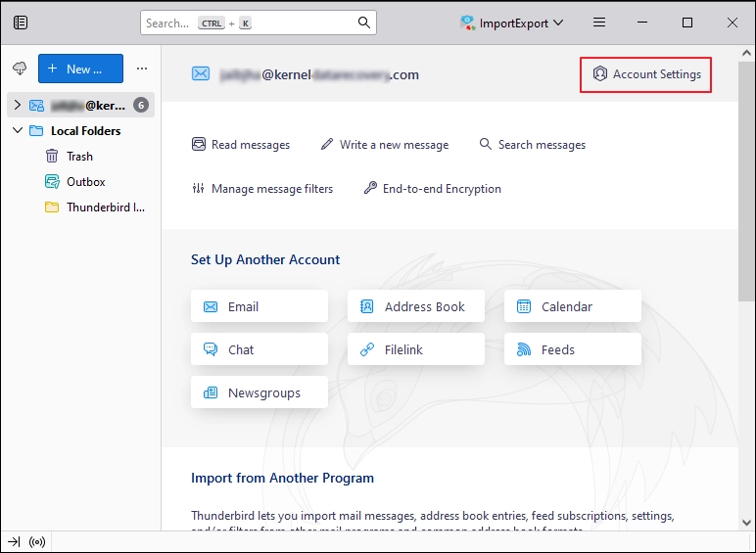Click Write a new message

tap(385, 145)
